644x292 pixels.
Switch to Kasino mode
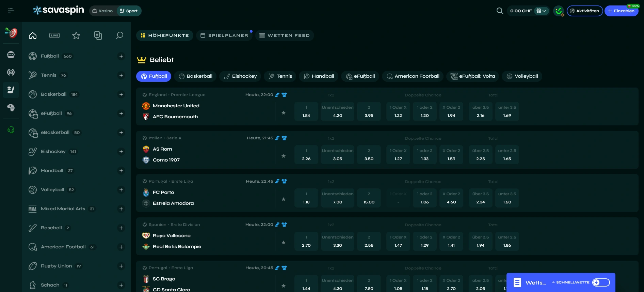pyautogui.click(x=102, y=11)
